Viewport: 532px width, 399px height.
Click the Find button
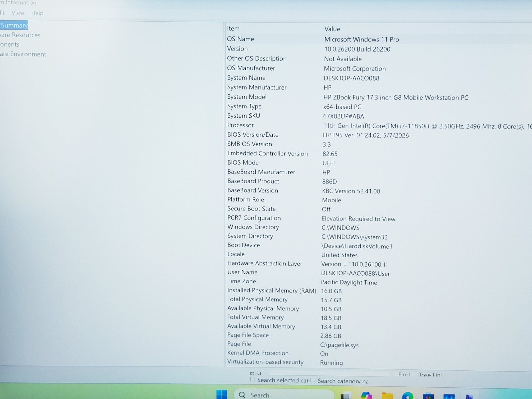[x=404, y=374]
